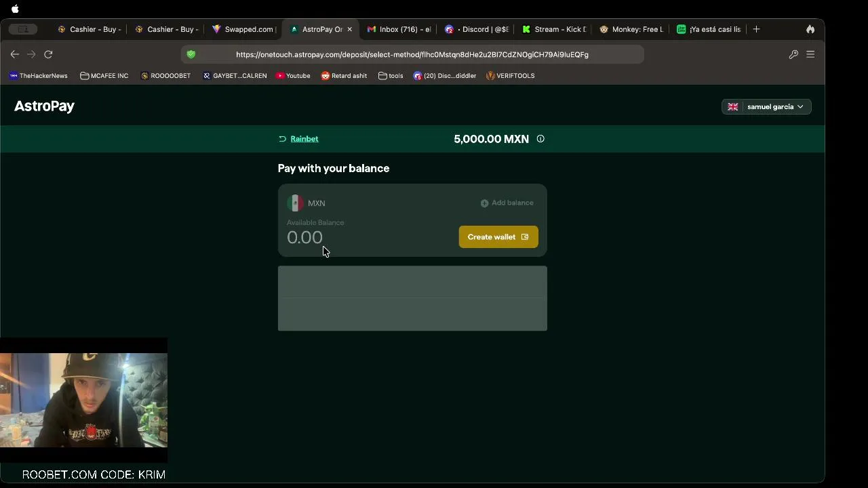
Task: Click the 0.00 available balance value
Action: [x=304, y=237]
